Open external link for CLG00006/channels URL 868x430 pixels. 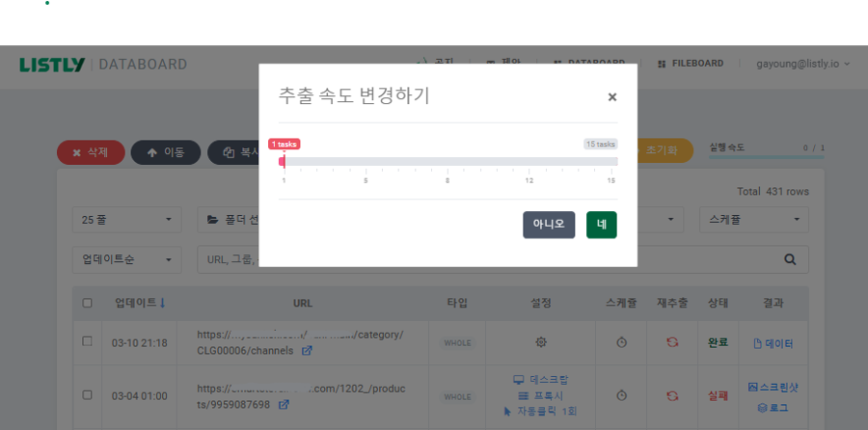click(307, 351)
